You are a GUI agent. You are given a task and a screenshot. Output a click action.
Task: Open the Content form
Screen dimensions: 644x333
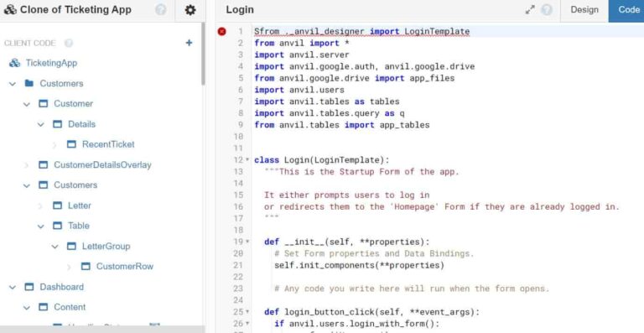(x=70, y=307)
